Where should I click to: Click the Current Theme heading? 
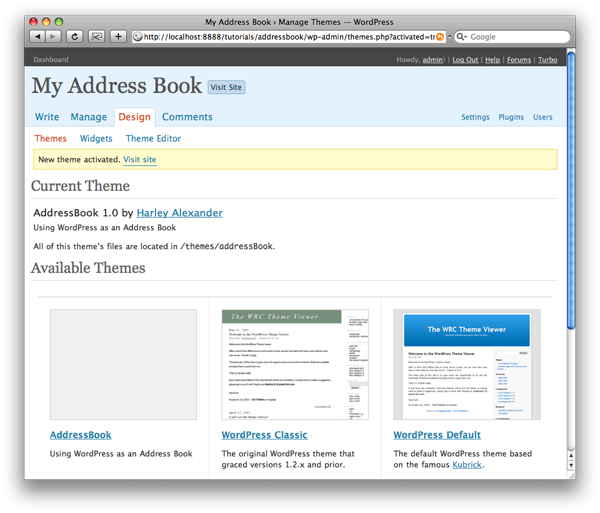click(80, 186)
